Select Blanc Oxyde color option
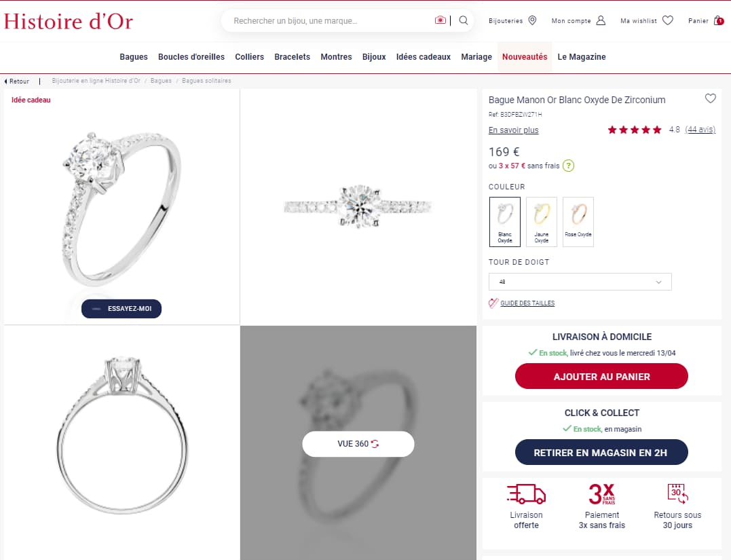This screenshot has width=731, height=560. coord(505,221)
